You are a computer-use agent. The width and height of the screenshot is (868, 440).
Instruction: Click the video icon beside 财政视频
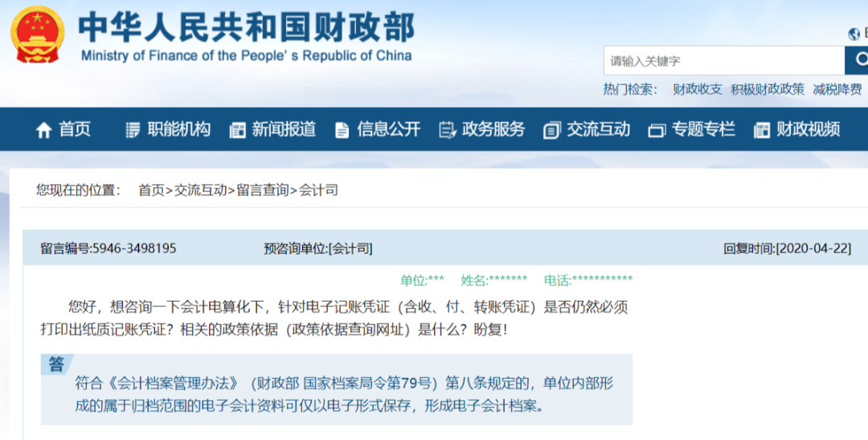[x=762, y=130]
